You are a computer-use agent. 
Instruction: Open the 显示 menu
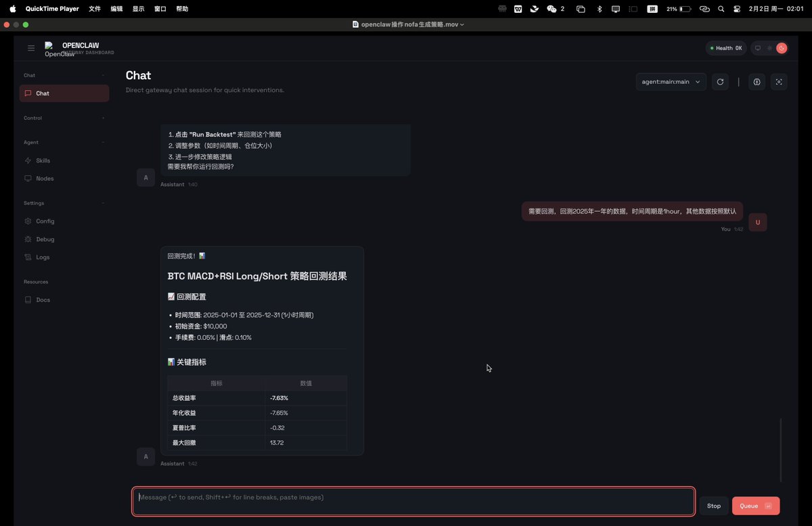tap(138, 9)
